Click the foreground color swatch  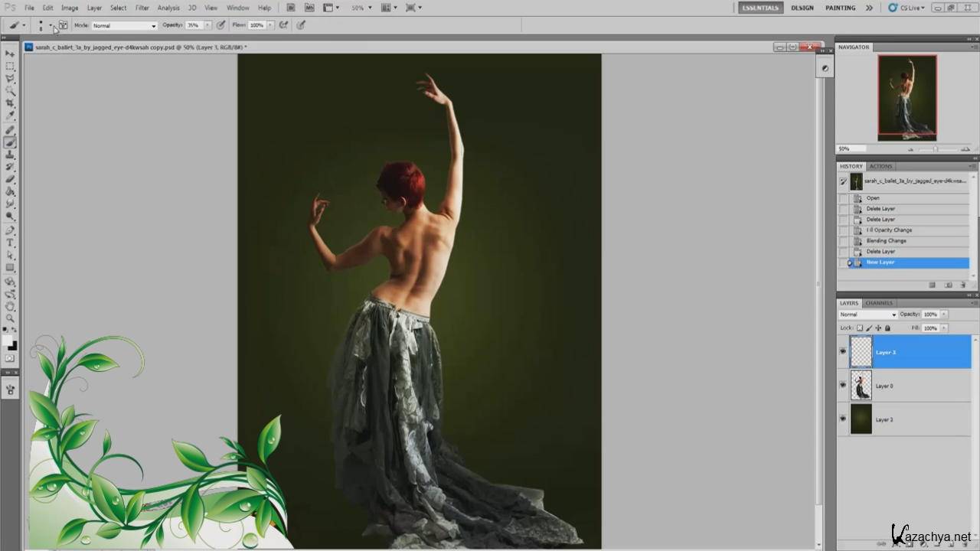7,341
